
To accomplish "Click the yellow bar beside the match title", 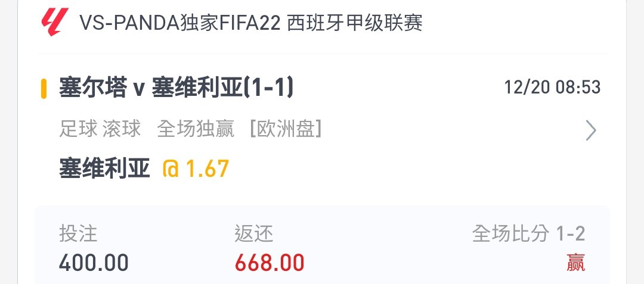I will tap(44, 89).
